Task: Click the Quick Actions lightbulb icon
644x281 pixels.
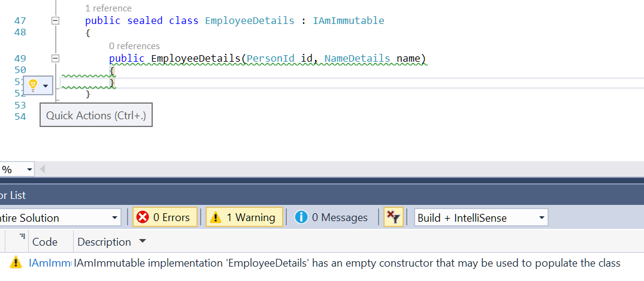Action: 33,86
